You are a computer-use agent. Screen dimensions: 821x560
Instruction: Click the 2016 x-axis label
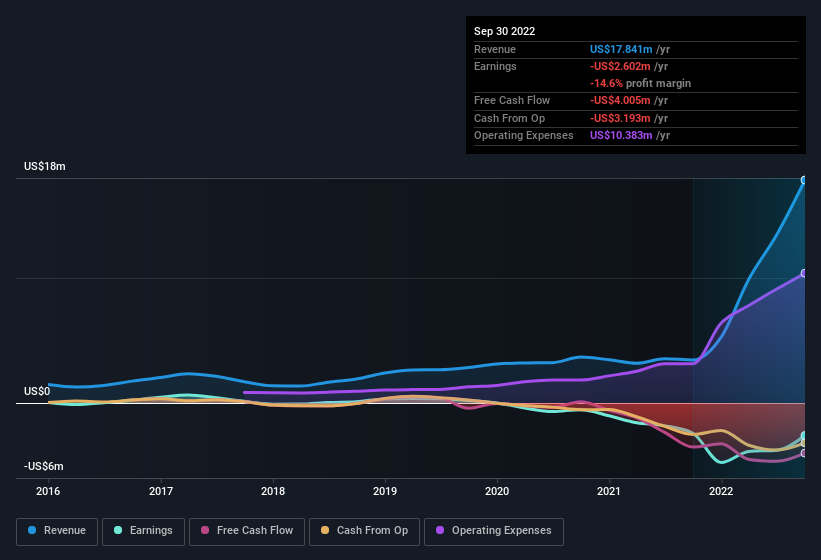point(48,491)
